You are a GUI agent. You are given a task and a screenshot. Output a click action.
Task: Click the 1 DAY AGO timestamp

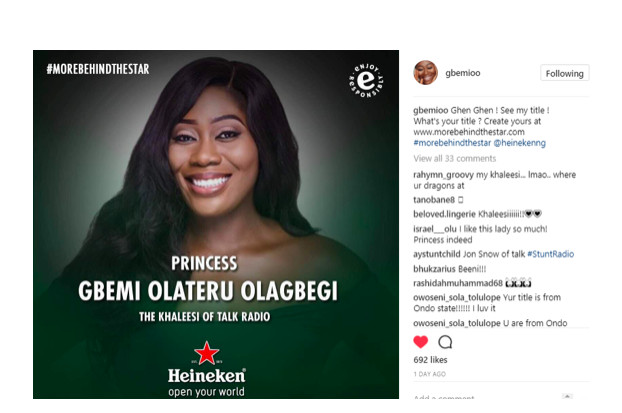click(x=430, y=374)
